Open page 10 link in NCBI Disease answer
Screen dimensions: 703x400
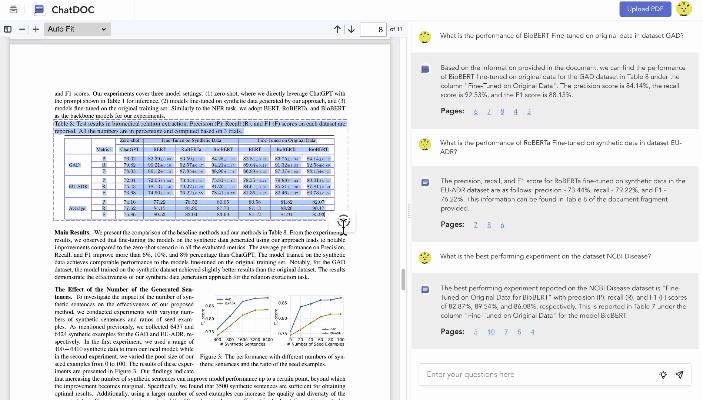point(491,332)
